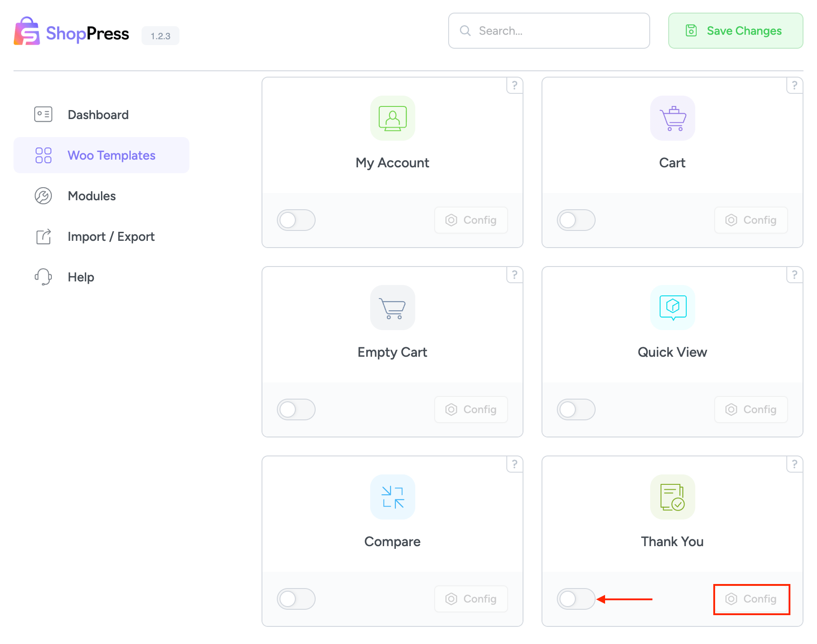Click the Thank You receipt icon

click(672, 497)
